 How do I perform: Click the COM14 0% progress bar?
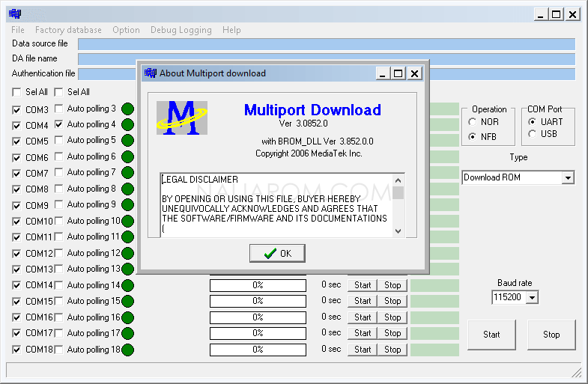(258, 285)
